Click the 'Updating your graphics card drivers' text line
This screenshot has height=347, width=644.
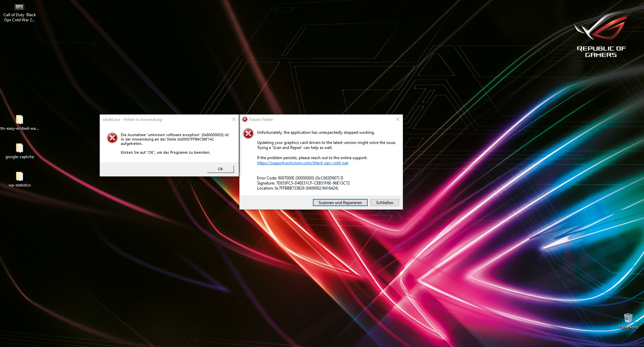coord(326,143)
